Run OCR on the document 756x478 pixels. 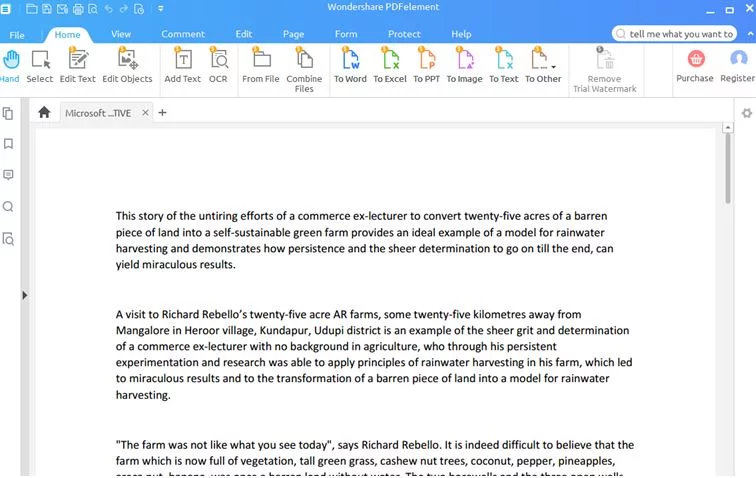(x=218, y=65)
